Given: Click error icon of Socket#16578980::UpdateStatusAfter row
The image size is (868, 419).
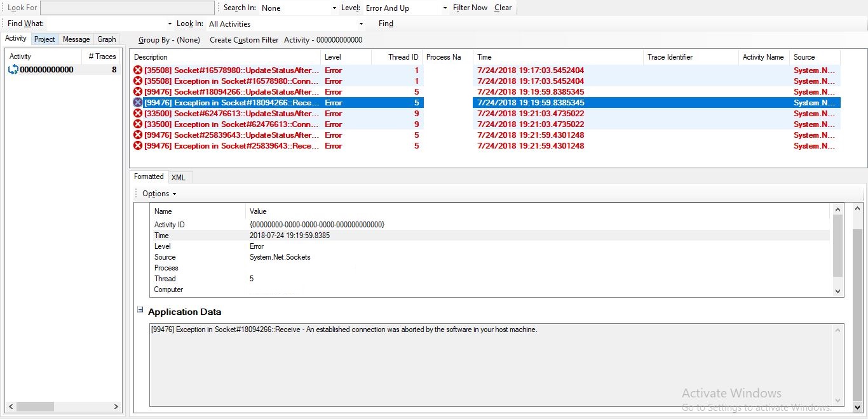Looking at the screenshot, I should pyautogui.click(x=138, y=70).
